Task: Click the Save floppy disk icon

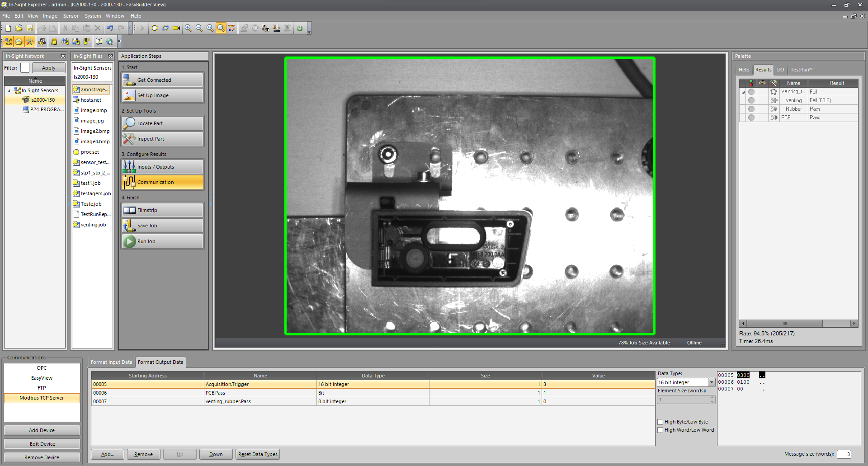Action: pyautogui.click(x=30, y=28)
